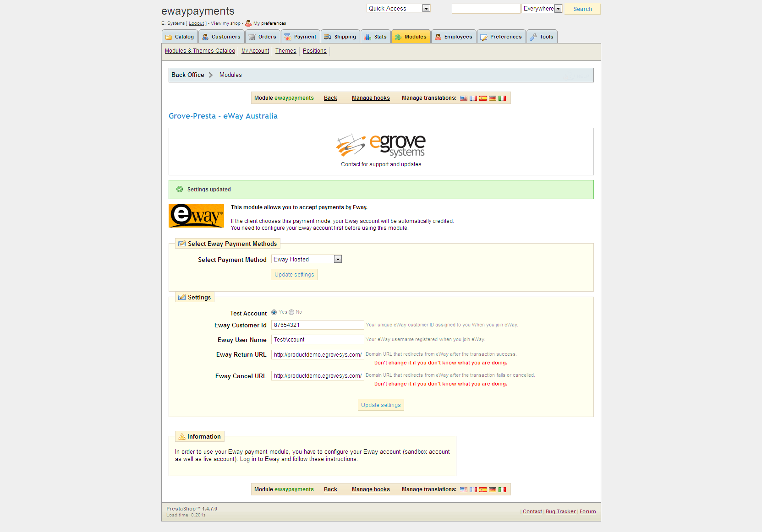Open the Catalog tab
Screen dimensions: 762x532
pos(179,36)
